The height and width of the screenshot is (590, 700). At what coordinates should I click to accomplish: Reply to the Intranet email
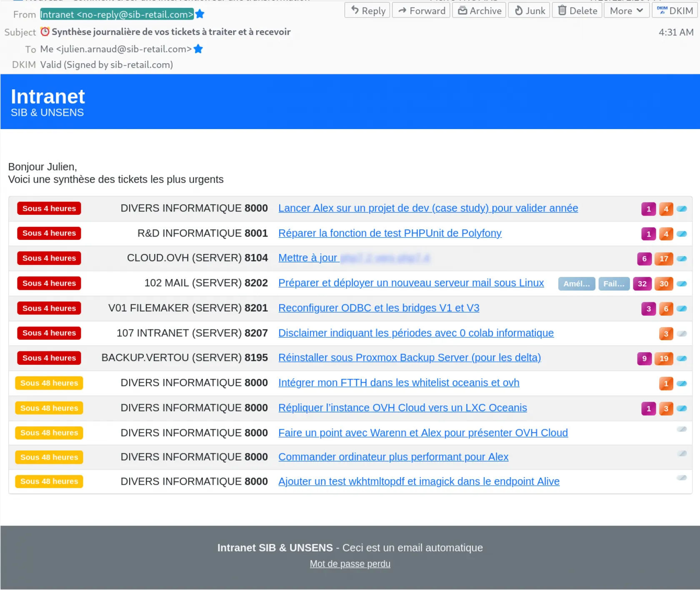click(367, 10)
